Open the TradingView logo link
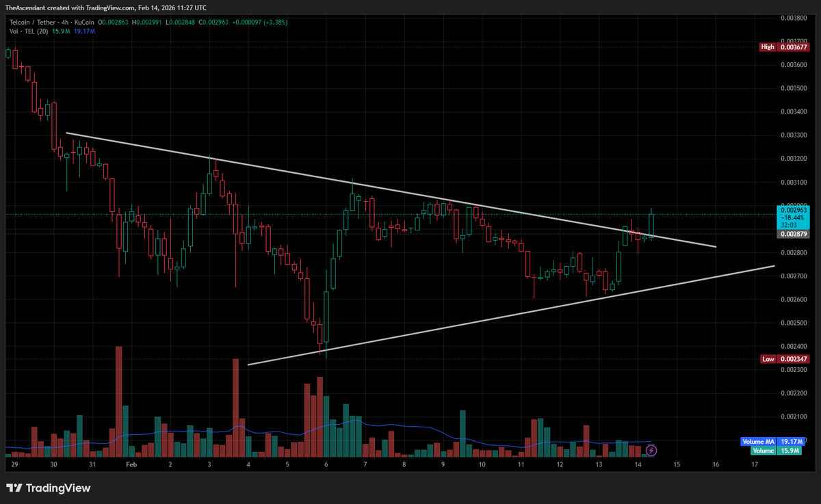The width and height of the screenshot is (821, 504). pos(49,488)
